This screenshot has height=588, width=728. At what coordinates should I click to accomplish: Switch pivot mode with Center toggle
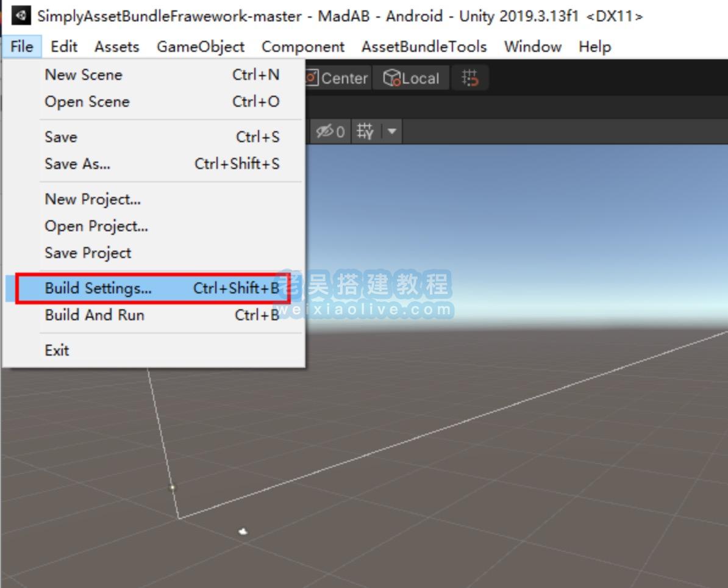(x=337, y=78)
